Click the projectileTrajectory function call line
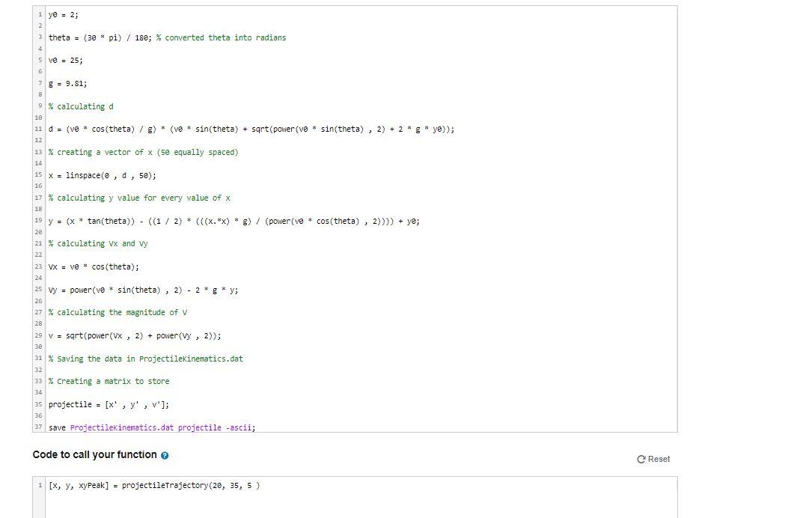This screenshot has width=812, height=518. 153,485
